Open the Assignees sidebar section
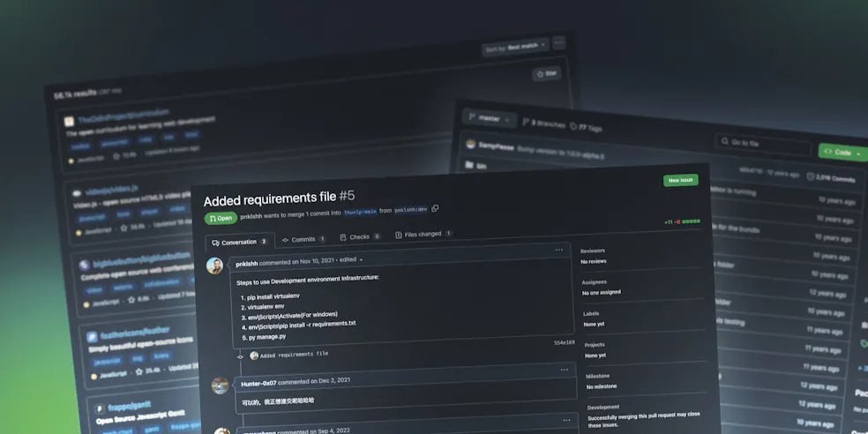This screenshot has width=868, height=434. pos(594,281)
